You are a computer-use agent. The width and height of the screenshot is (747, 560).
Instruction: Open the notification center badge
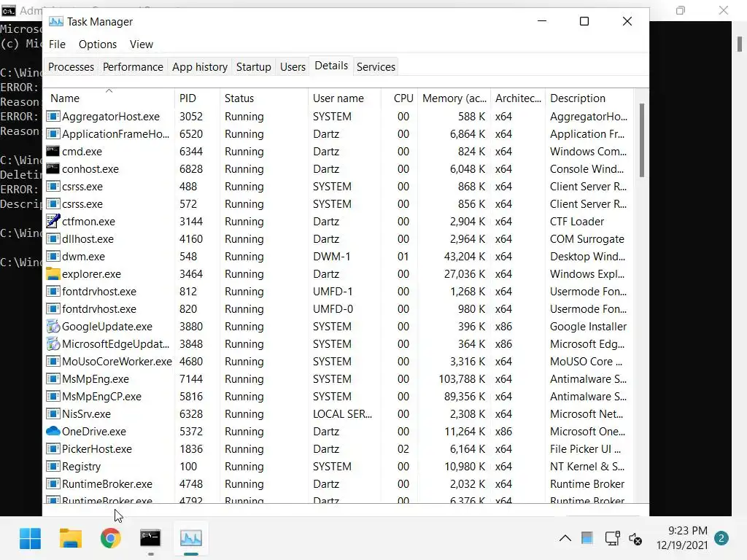tap(721, 539)
